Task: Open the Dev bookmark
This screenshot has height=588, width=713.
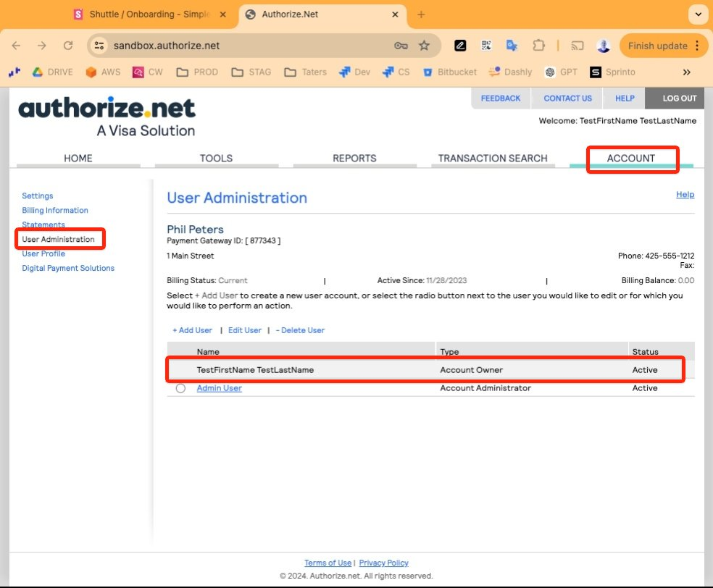Action: pyautogui.click(x=354, y=72)
